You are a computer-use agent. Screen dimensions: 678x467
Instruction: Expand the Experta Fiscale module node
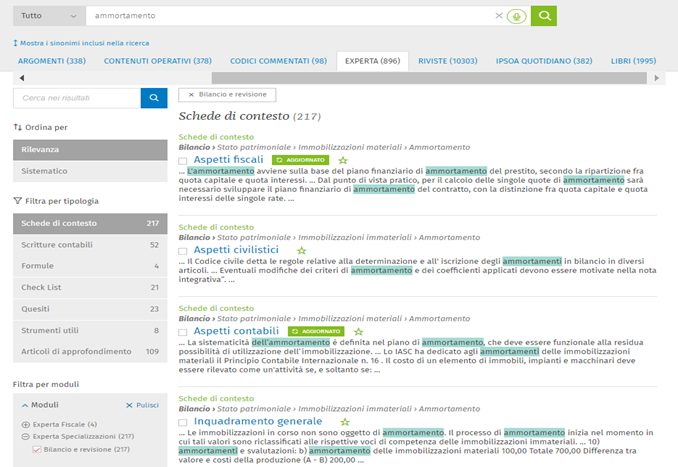[25, 424]
